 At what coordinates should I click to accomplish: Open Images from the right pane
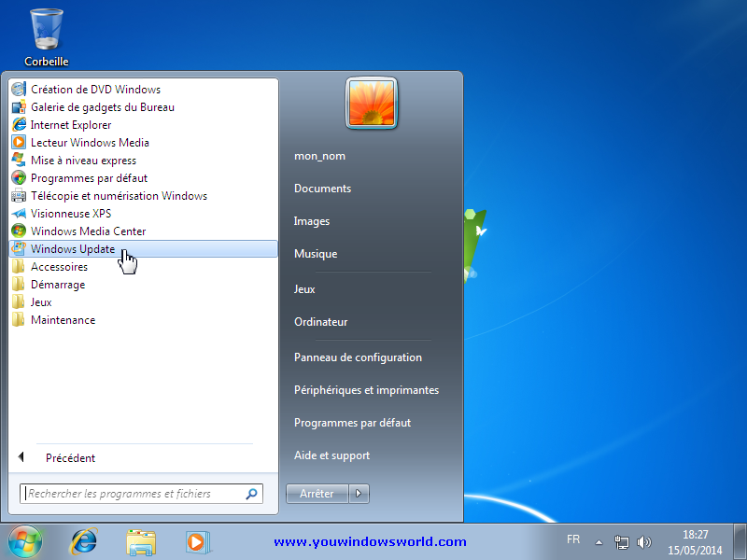coord(312,221)
